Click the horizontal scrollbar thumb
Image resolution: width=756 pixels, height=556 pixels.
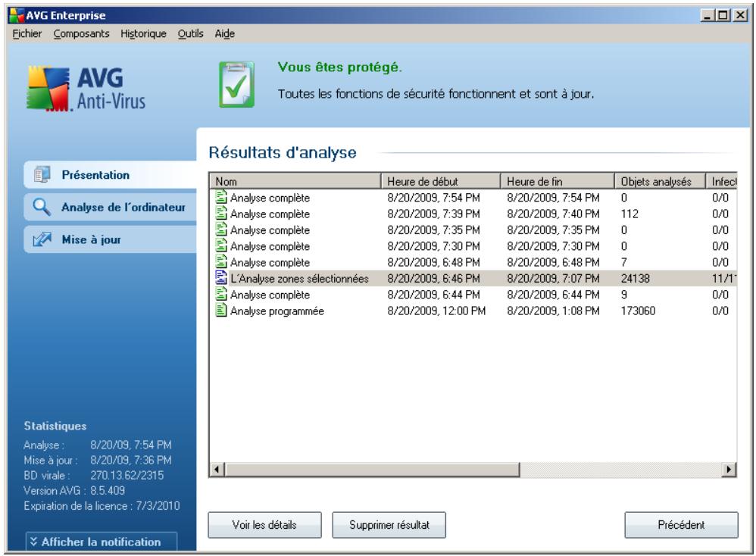[372, 469]
